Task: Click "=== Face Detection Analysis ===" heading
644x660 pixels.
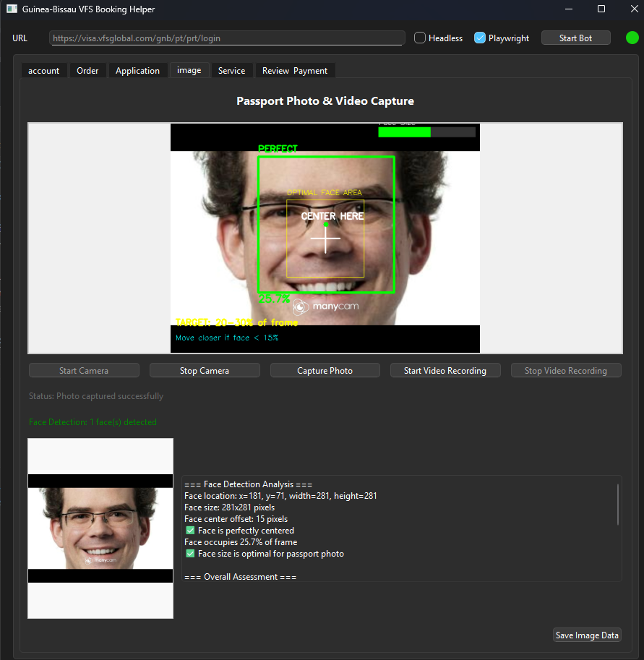Action: pos(249,484)
